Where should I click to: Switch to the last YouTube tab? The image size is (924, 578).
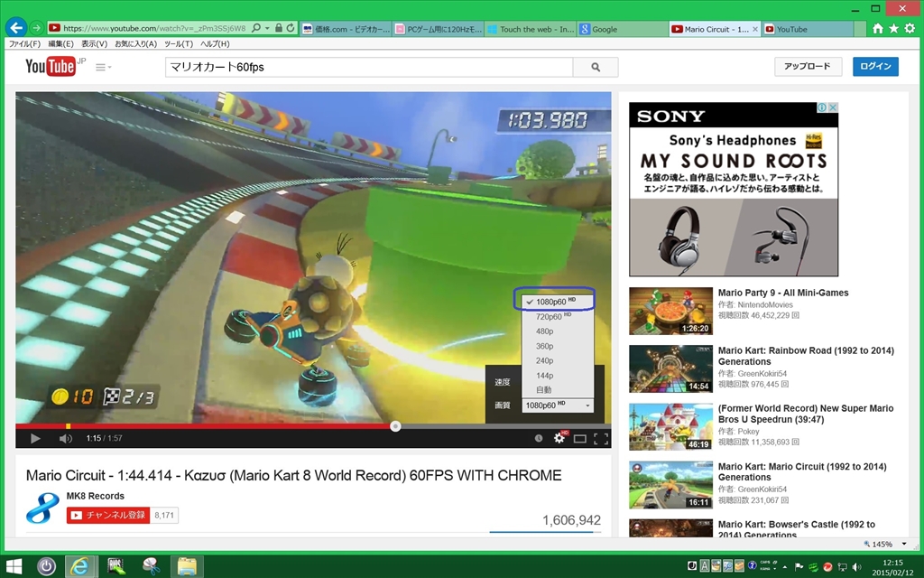click(x=808, y=29)
